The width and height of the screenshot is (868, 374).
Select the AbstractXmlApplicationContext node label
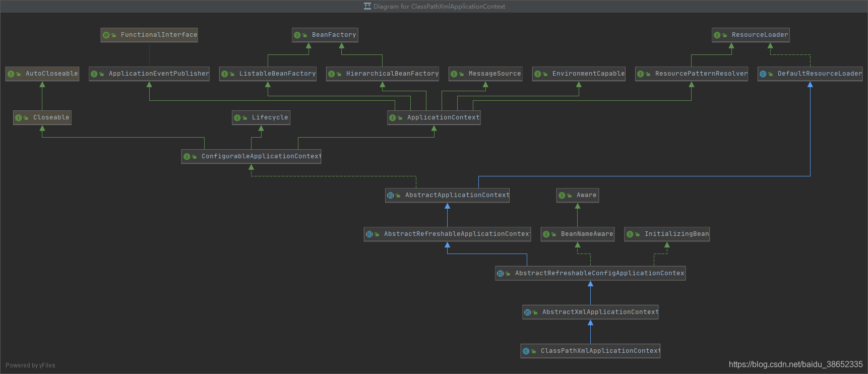tap(600, 312)
